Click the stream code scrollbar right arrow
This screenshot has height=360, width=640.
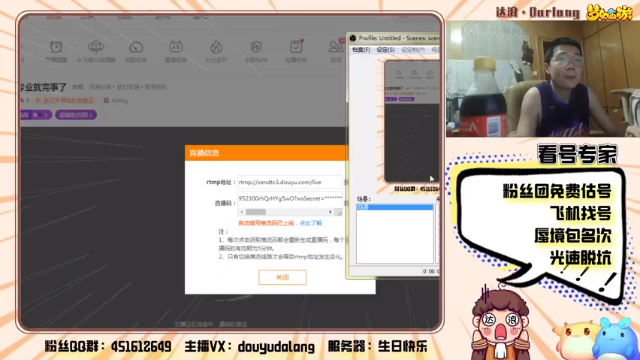tap(330, 212)
